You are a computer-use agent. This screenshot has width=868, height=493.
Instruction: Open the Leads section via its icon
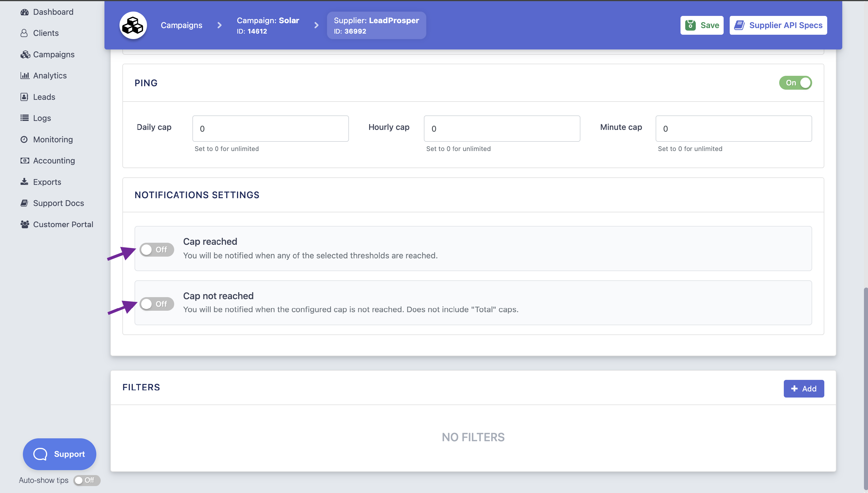click(x=24, y=97)
